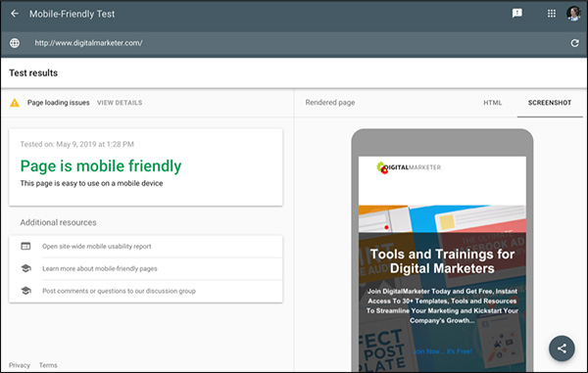Switch to the SCREENSHOT tab
This screenshot has width=588, height=373.
click(x=550, y=103)
